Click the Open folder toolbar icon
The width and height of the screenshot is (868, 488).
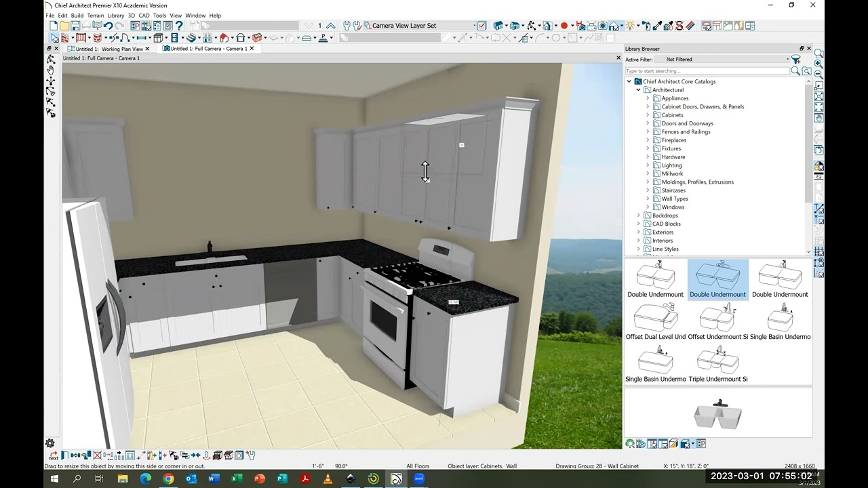[x=64, y=26]
